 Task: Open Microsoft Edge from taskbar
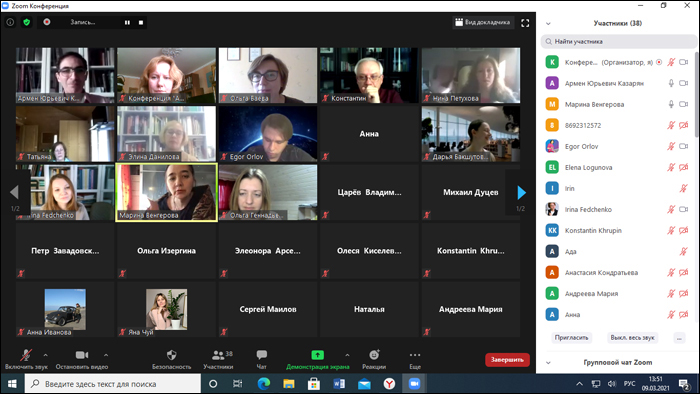(264, 384)
